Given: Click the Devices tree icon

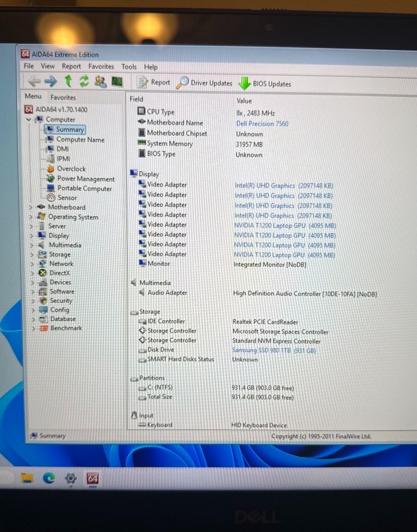Looking at the screenshot, I should tap(43, 282).
